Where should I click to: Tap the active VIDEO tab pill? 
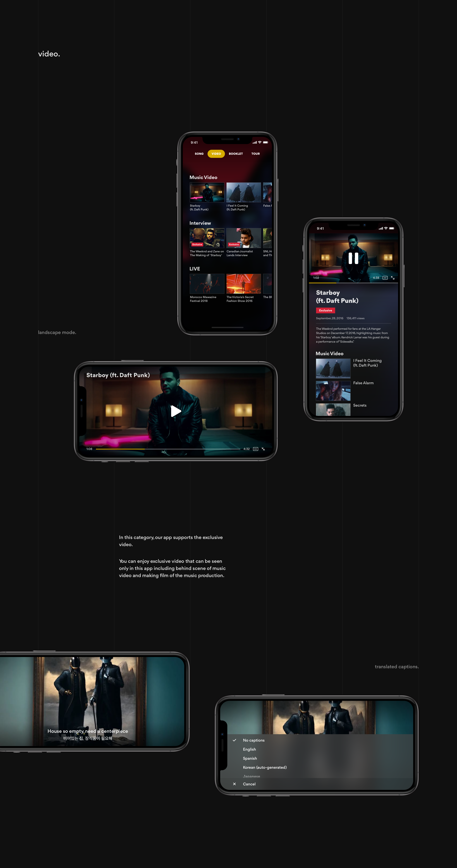[x=216, y=154]
